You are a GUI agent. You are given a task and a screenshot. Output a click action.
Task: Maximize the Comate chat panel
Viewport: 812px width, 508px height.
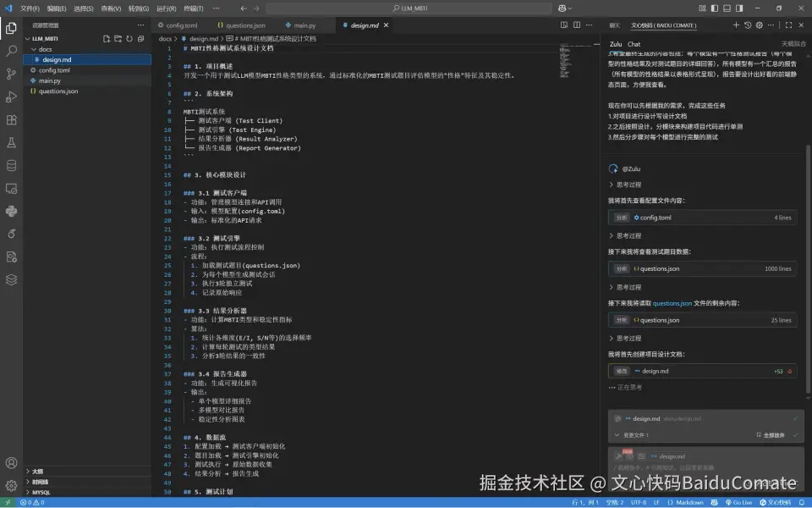788,25
